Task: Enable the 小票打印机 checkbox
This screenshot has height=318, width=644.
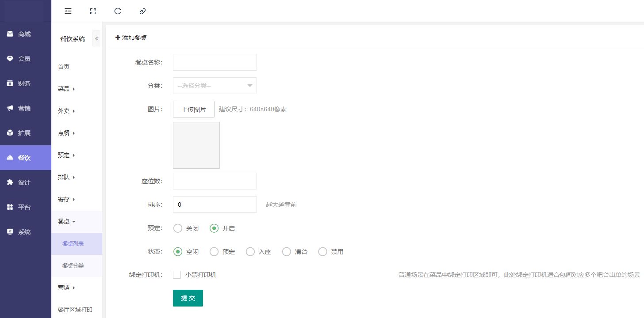Action: point(177,275)
